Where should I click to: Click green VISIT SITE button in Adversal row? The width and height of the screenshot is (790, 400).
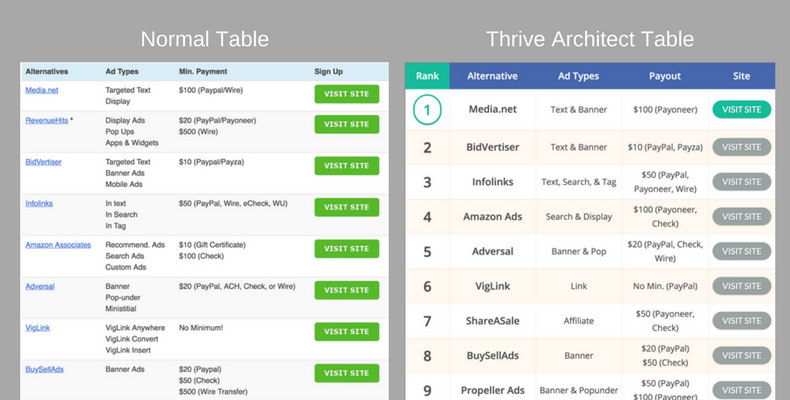point(347,290)
